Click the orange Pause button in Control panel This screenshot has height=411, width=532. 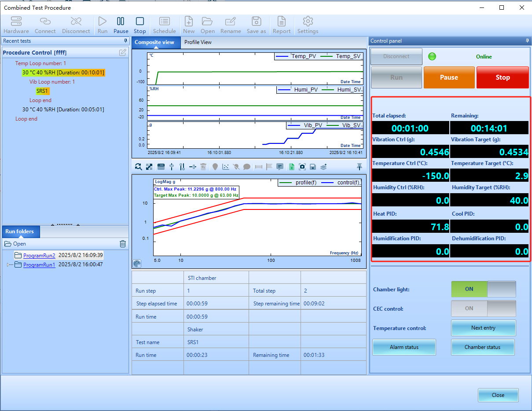pos(449,77)
